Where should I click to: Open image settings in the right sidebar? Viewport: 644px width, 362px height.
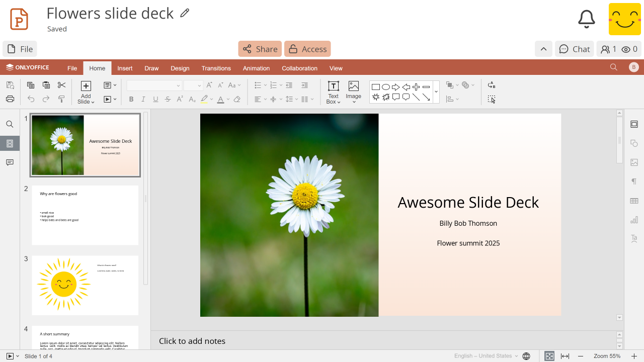pyautogui.click(x=634, y=162)
